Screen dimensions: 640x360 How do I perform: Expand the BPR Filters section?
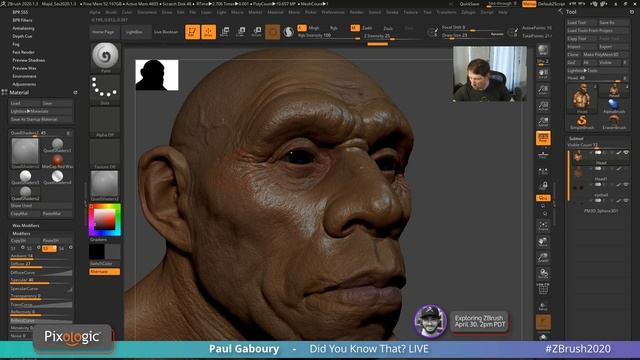(x=22, y=20)
